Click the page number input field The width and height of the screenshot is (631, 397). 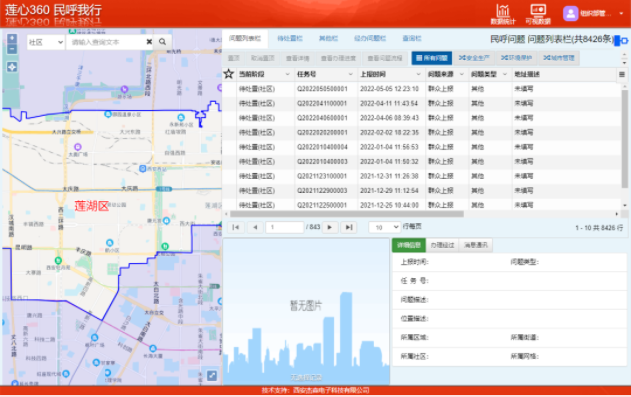[x=285, y=227]
